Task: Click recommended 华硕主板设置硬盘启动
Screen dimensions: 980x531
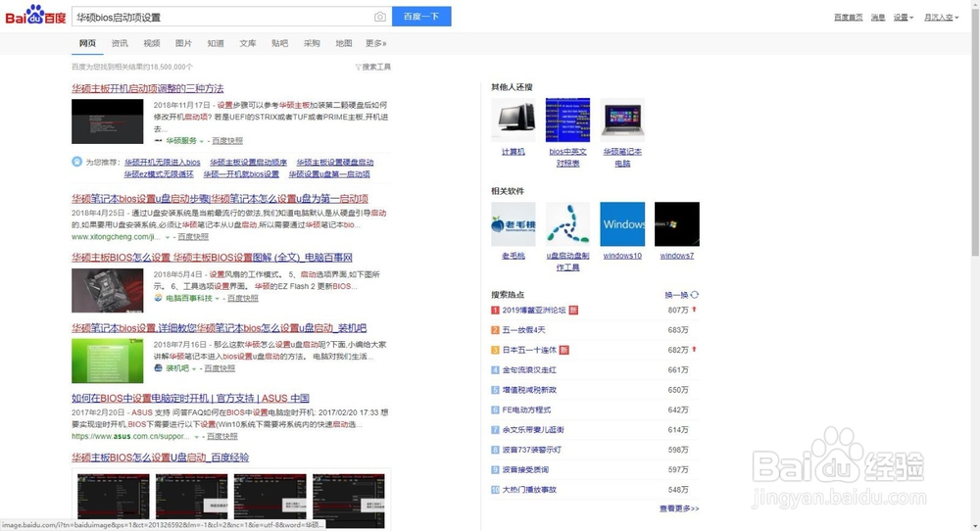Action: [335, 163]
